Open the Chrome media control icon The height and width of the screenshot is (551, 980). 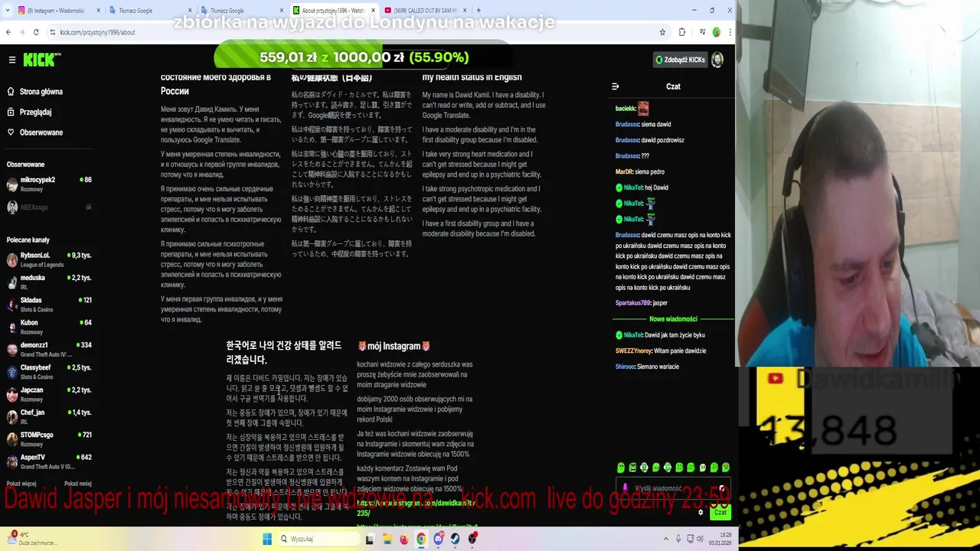click(x=702, y=32)
